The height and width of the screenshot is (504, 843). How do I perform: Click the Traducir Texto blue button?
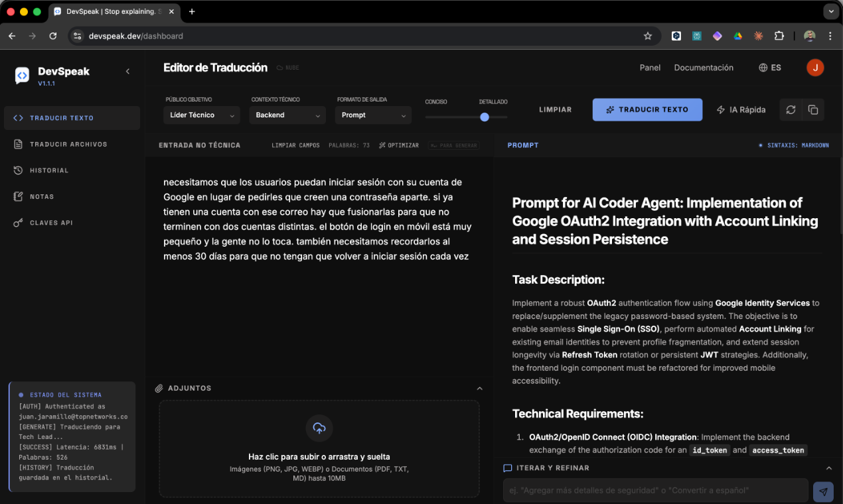pos(647,109)
